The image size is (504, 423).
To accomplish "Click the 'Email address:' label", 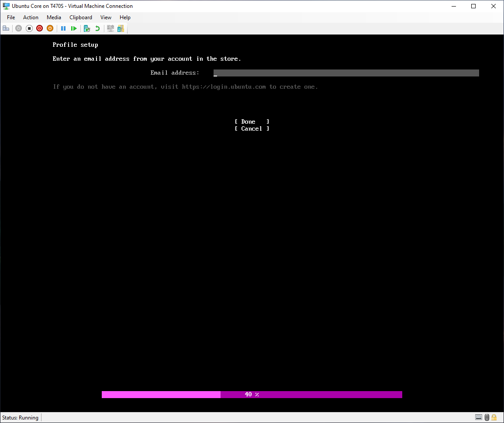I will click(175, 73).
